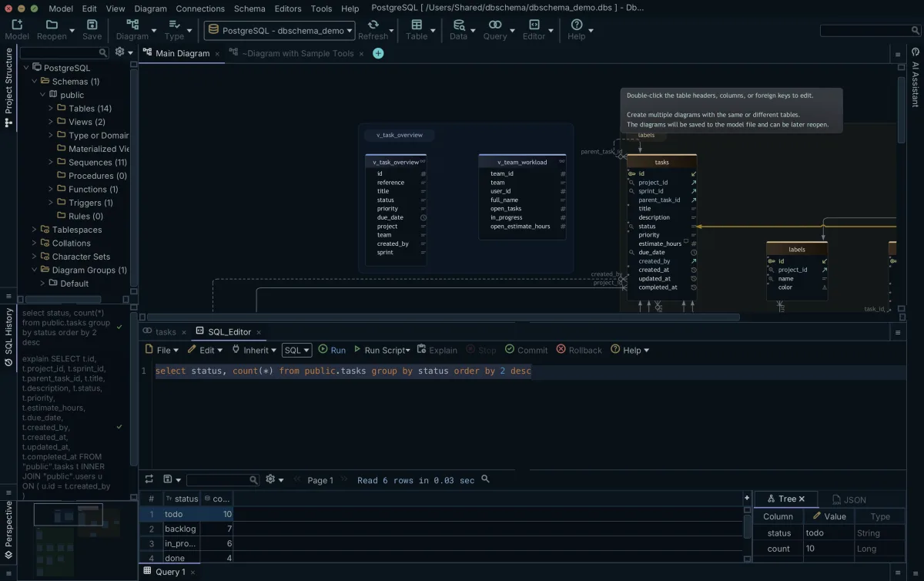This screenshot has height=581, width=924.
Task: Click the result pane save icon
Action: pos(168,479)
